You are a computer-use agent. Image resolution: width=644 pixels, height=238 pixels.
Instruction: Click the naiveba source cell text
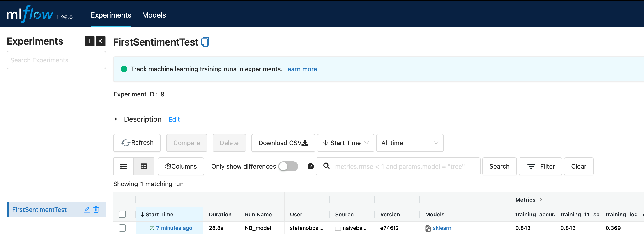point(354,228)
